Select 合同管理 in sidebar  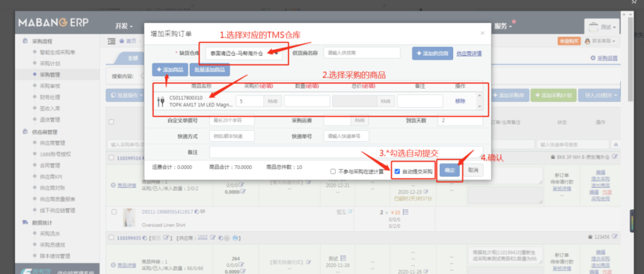coord(50,165)
